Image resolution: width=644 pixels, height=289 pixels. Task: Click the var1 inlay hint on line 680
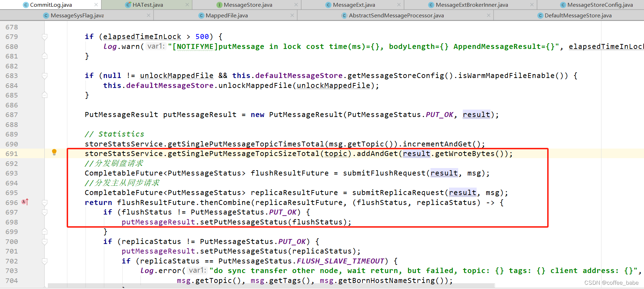pos(156,46)
